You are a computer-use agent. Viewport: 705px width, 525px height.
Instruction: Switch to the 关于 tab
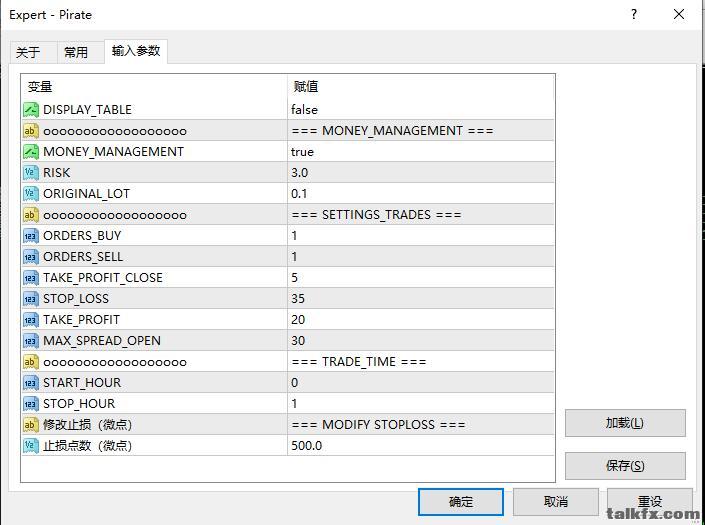29,52
